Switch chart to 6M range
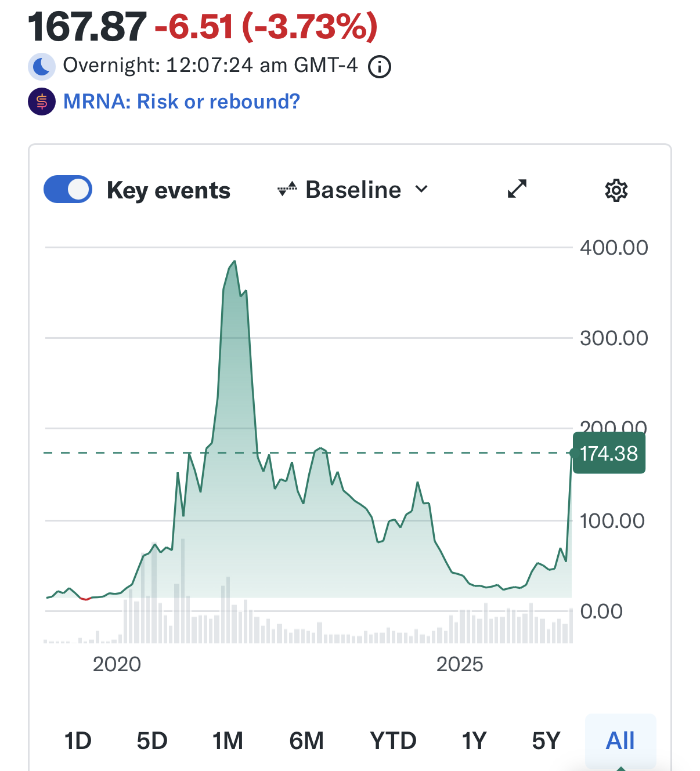The width and height of the screenshot is (700, 771). point(306,741)
